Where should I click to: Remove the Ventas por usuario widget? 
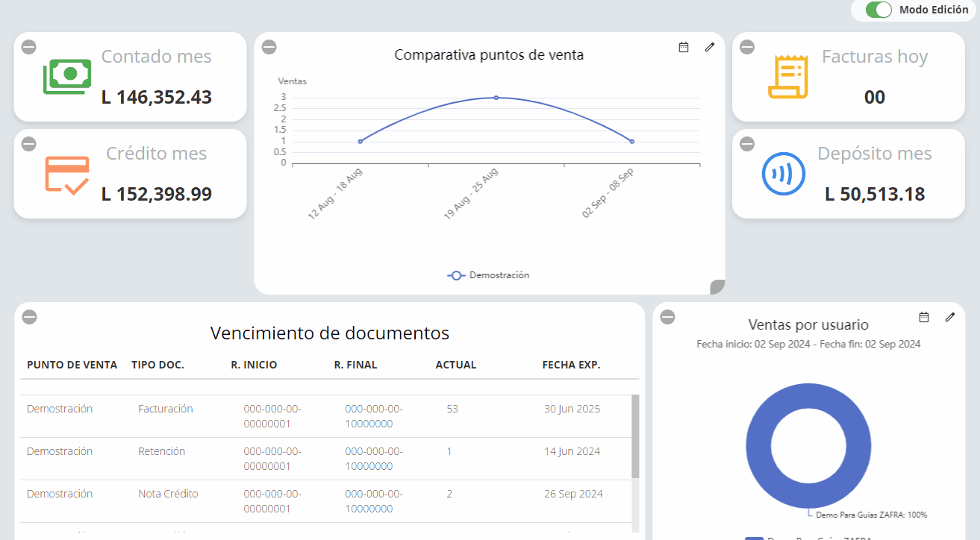tap(668, 317)
